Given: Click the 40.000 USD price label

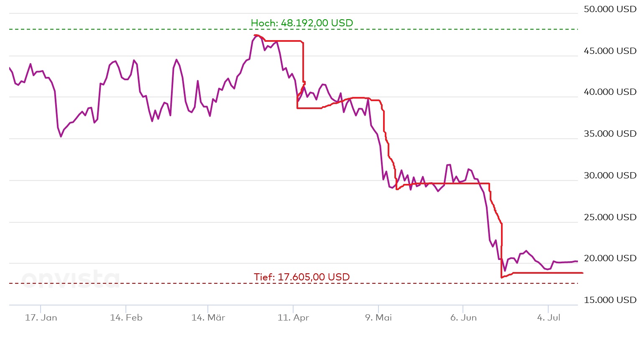Looking at the screenshot, I should 610,92.
